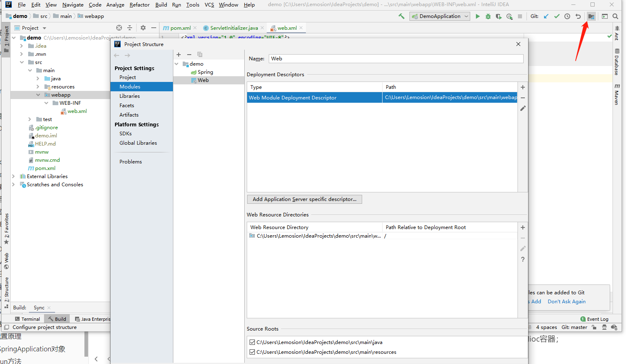Expand the test folder
Viewport: 626px width, 364px height.
click(x=30, y=119)
